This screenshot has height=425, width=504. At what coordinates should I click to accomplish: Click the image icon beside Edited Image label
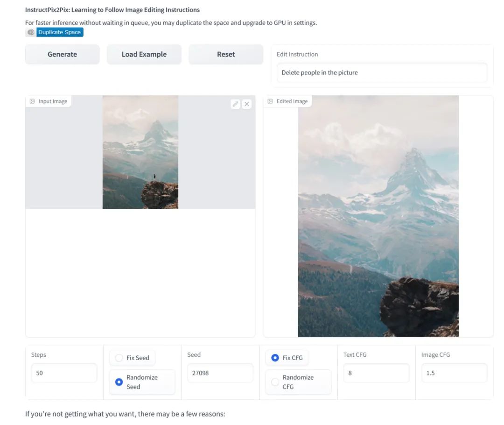click(270, 101)
